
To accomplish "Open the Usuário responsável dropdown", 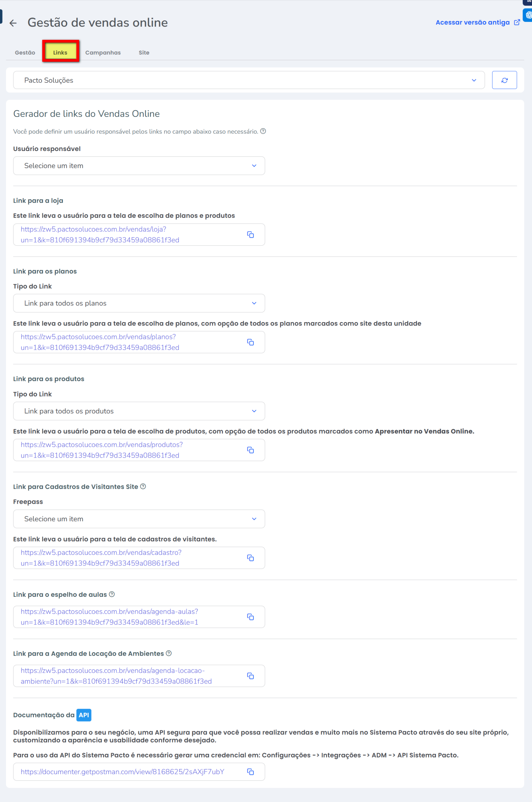I will coord(139,166).
